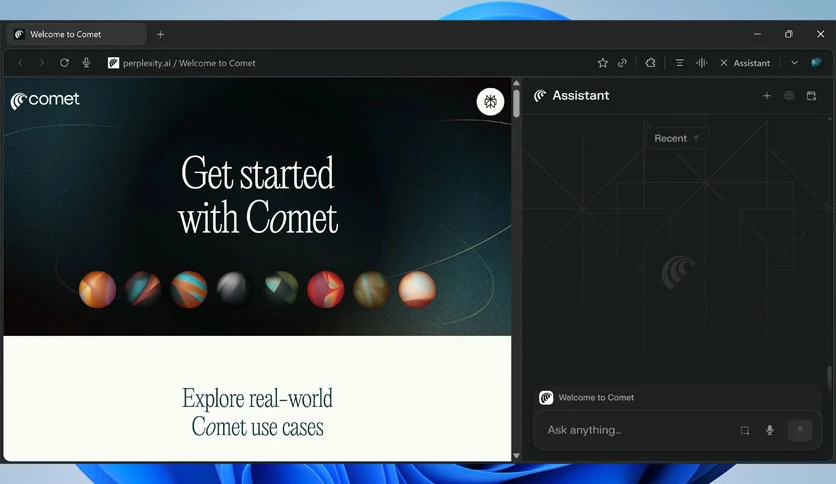The width and height of the screenshot is (836, 484).
Task: Restore down the Comet browser window
Action: point(789,34)
